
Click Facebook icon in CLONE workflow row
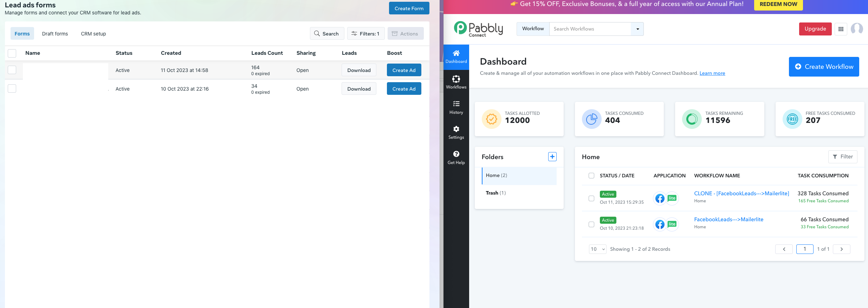(x=660, y=198)
